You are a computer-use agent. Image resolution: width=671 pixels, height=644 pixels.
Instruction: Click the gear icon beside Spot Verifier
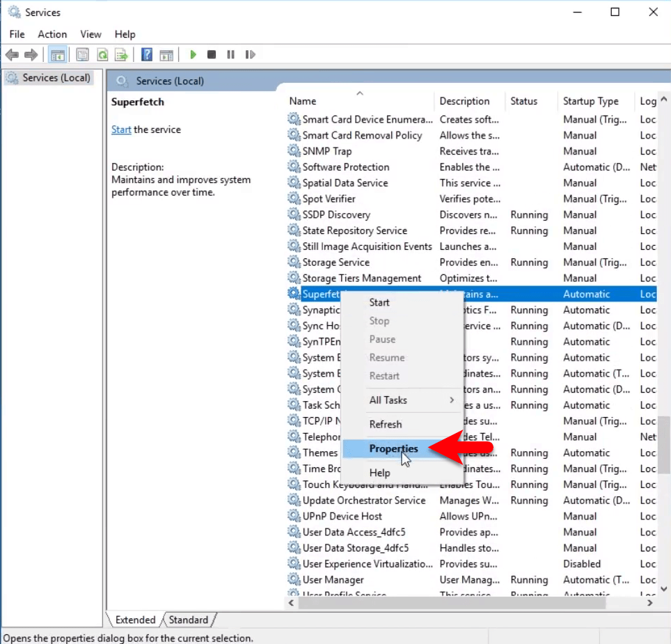[x=294, y=198]
